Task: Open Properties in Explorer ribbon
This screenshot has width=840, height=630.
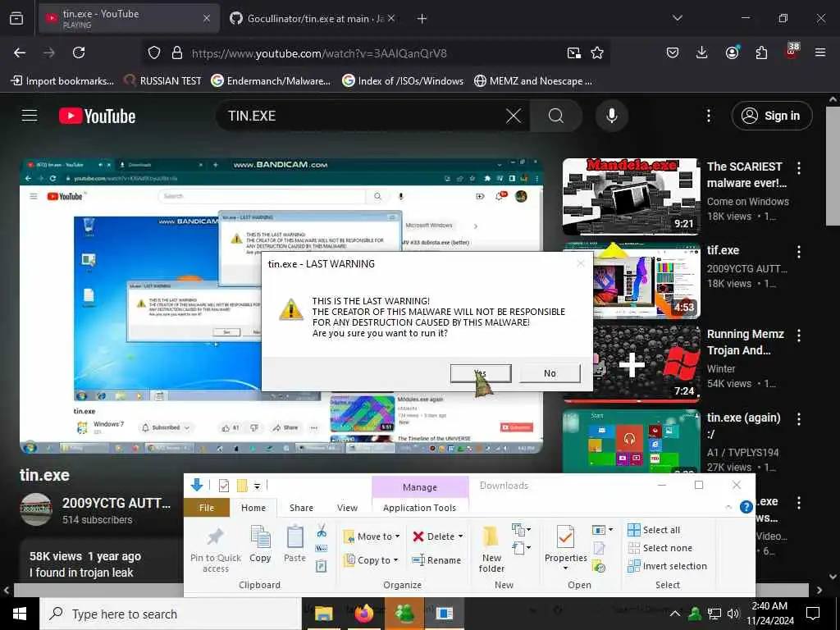Action: (x=566, y=545)
